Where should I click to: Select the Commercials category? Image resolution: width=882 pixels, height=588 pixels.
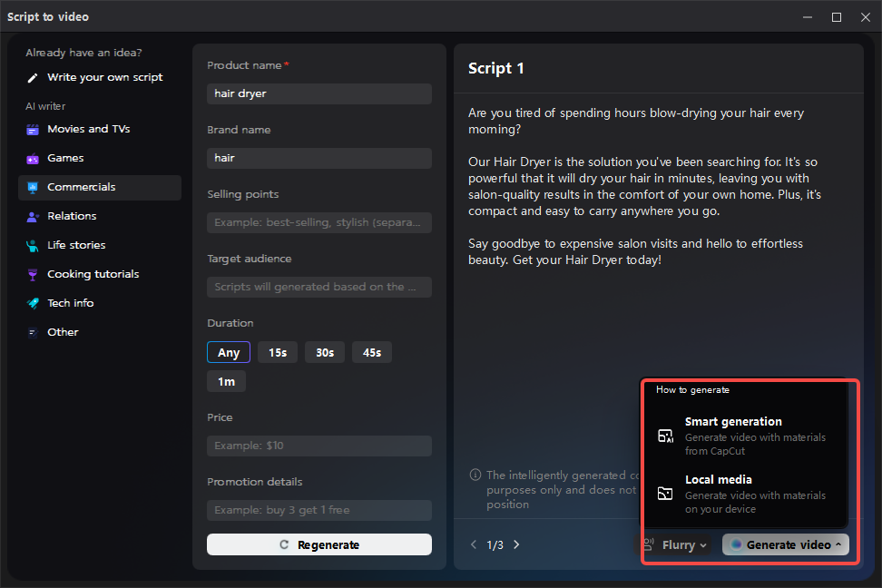click(x=100, y=187)
